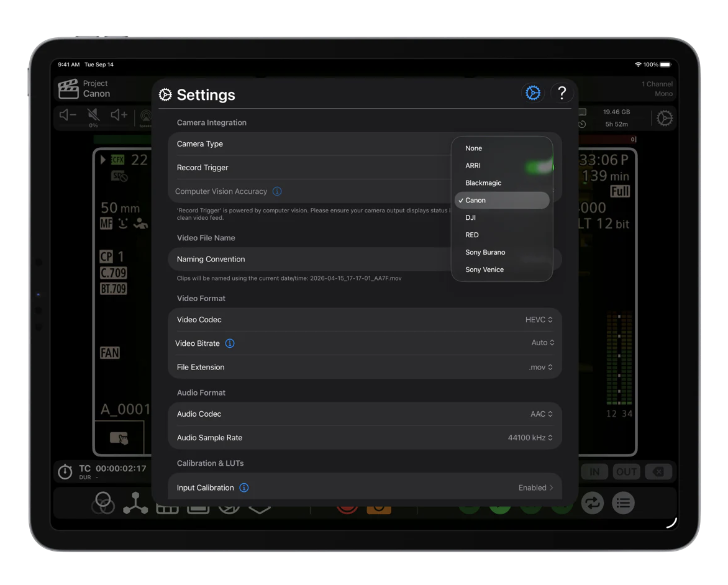The width and height of the screenshot is (728, 585).
Task: Open the help question mark button
Action: point(562,93)
